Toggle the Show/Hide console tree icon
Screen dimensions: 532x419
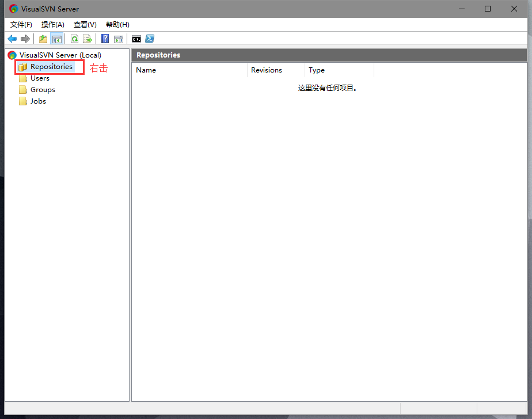(x=56, y=39)
